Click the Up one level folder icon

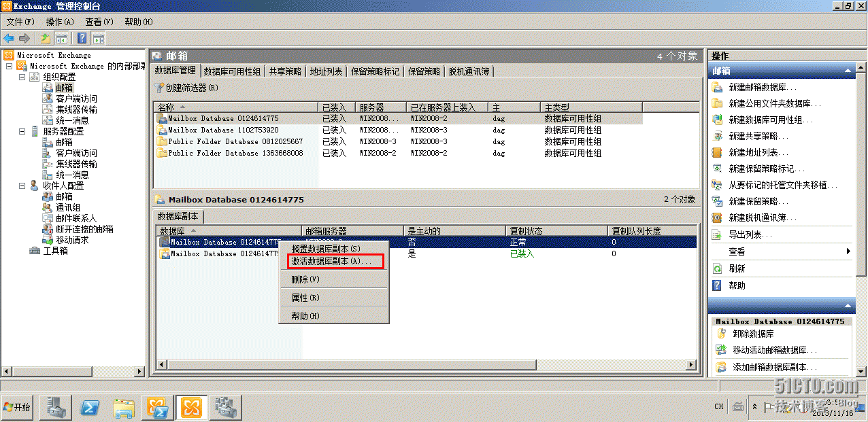(x=46, y=38)
